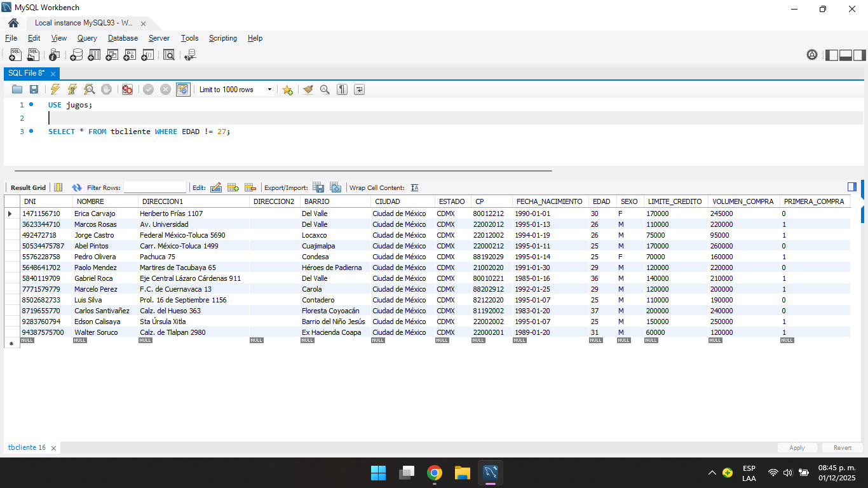Toggle invisible characters display (pilcrow)
868x488 pixels.
pyautogui.click(x=342, y=90)
